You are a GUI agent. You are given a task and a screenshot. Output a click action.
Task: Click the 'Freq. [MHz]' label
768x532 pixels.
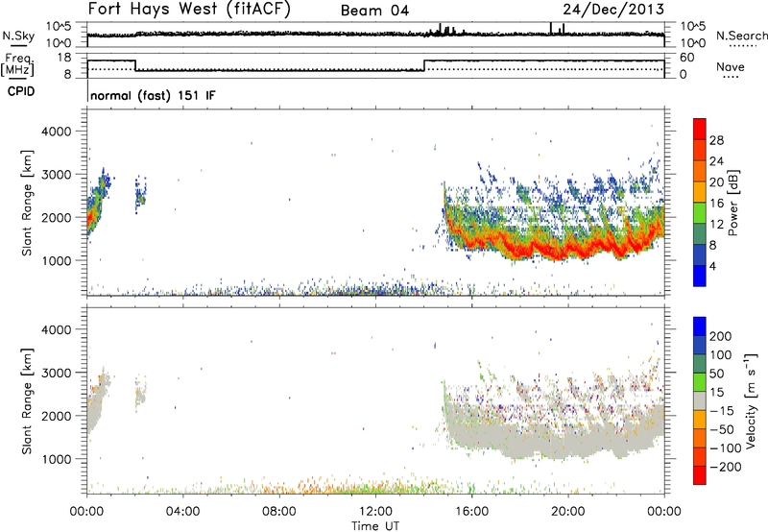17,65
